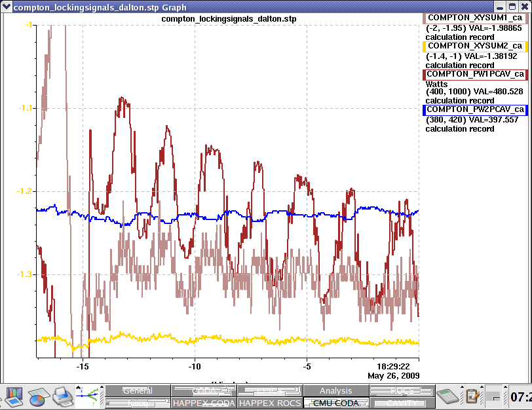This screenshot has height=410, width=532.
Task: Click the May 26, 2009 date label
Action: click(x=394, y=376)
